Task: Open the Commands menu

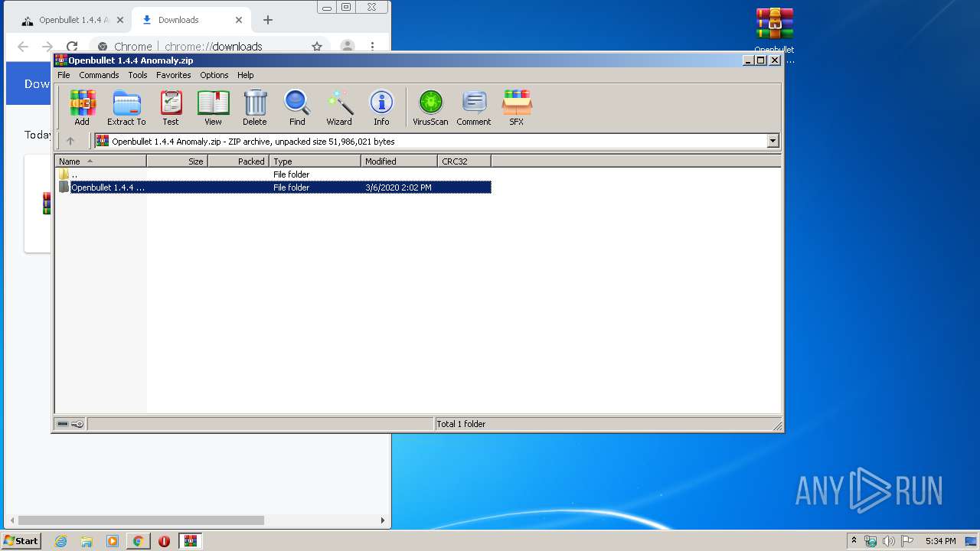Action: (x=99, y=75)
